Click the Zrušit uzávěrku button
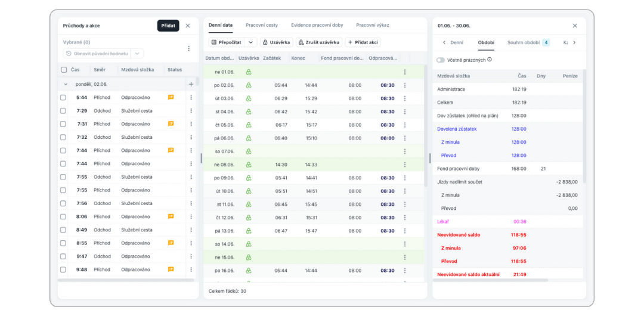Image resolution: width=644 pixels, height=316 pixels. click(x=318, y=42)
